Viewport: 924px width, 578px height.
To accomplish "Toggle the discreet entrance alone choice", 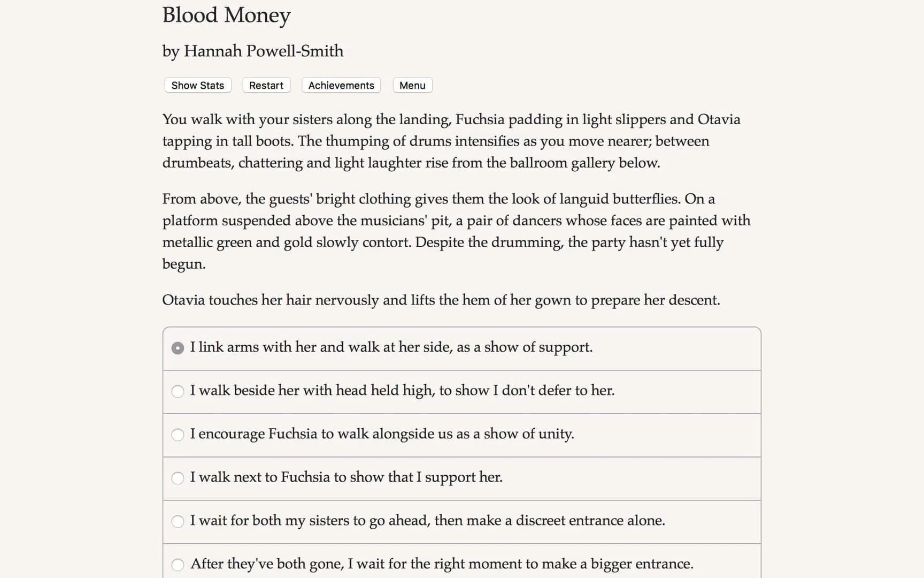I will [178, 521].
